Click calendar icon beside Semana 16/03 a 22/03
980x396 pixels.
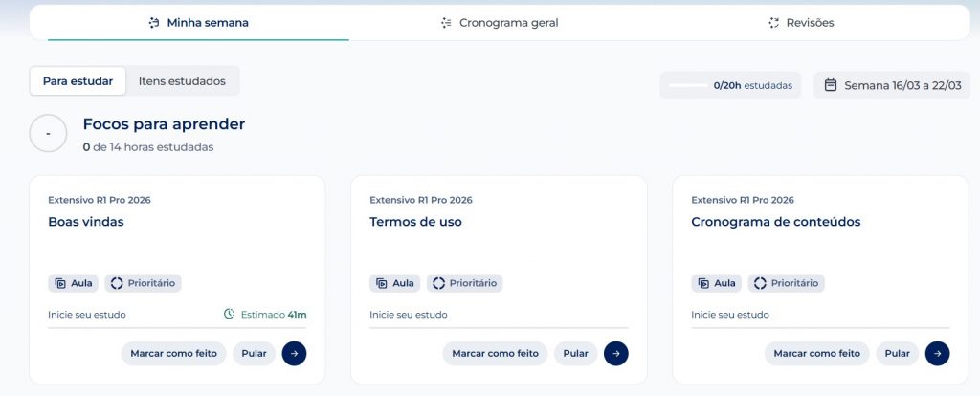coord(831,85)
